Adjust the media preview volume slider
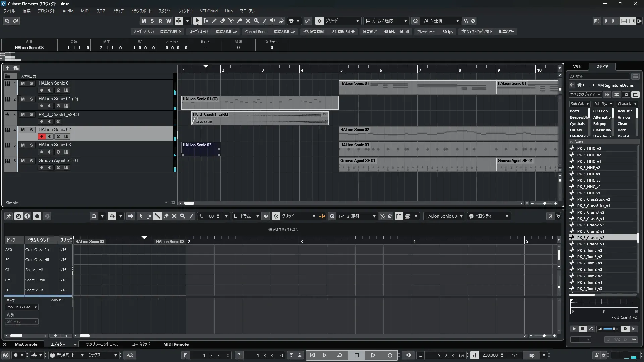Viewport: 644px width, 362px height. [614, 329]
